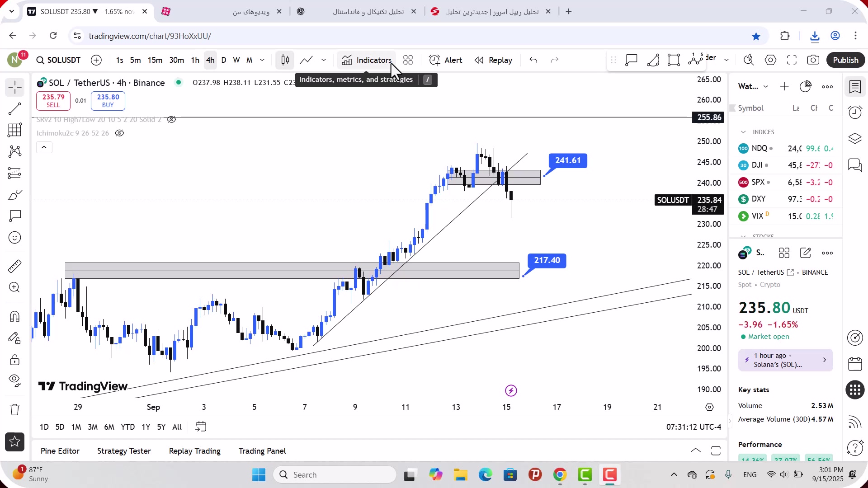The height and width of the screenshot is (488, 868).
Task: Open the quick search lightbulb icon
Action: (749, 60)
